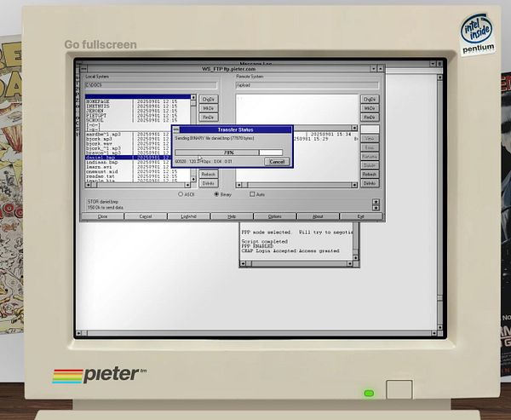Select the aardbe~1.mp3 file
The image size is (511, 420).
click(x=129, y=135)
